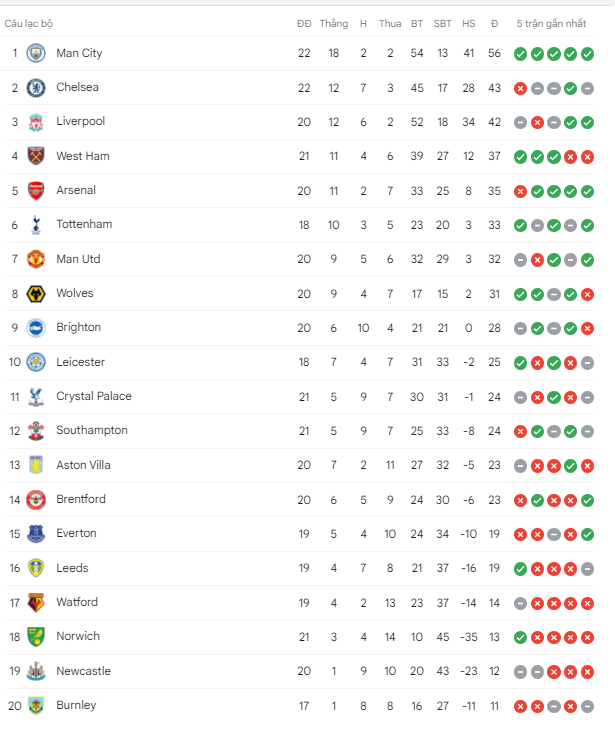
Task: Open the Brighton team link
Action: (x=78, y=327)
